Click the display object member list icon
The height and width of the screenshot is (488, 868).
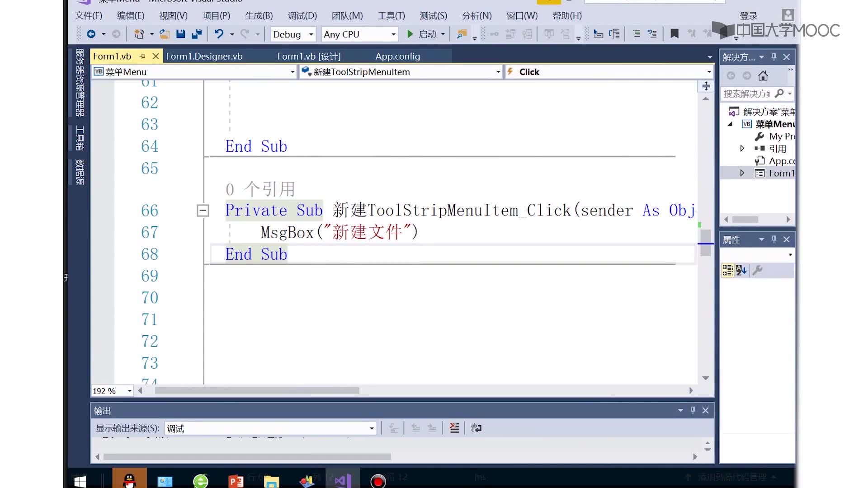[598, 34]
